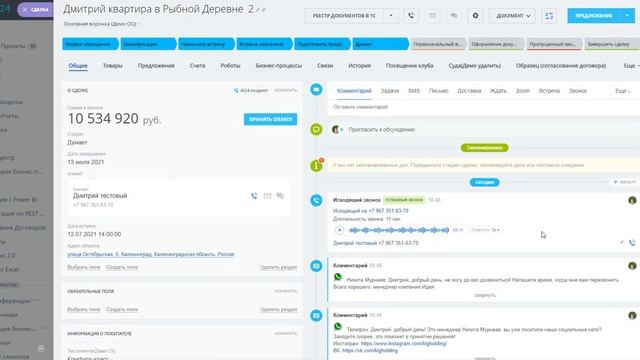Click the Принять оплату button
Image resolution: width=640 pixels, height=360 pixels.
pyautogui.click(x=270, y=119)
